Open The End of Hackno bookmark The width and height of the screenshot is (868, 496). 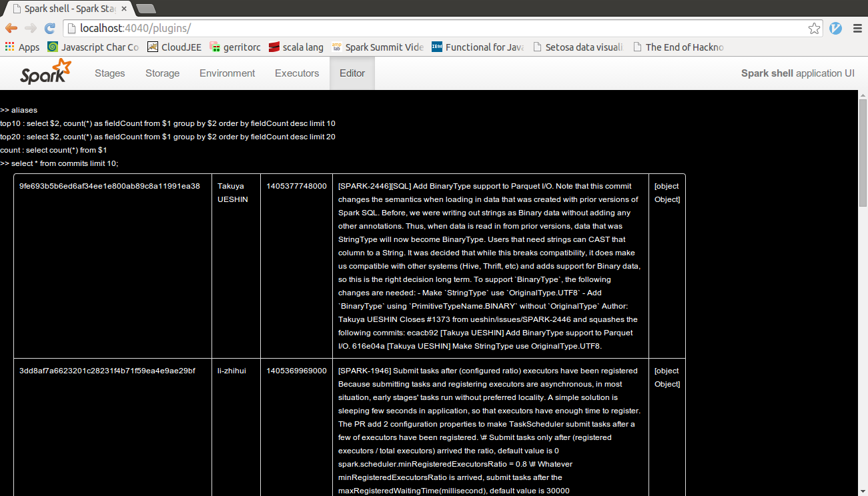point(678,47)
